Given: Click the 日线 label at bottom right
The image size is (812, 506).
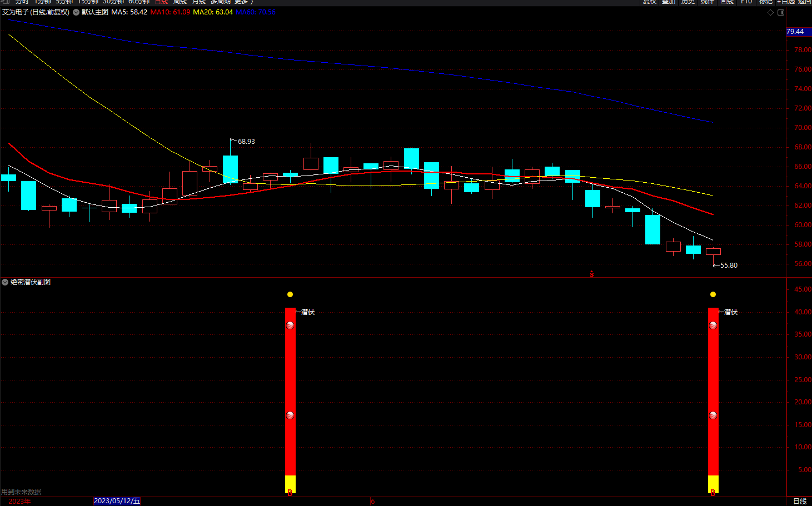Looking at the screenshot, I should 800,501.
